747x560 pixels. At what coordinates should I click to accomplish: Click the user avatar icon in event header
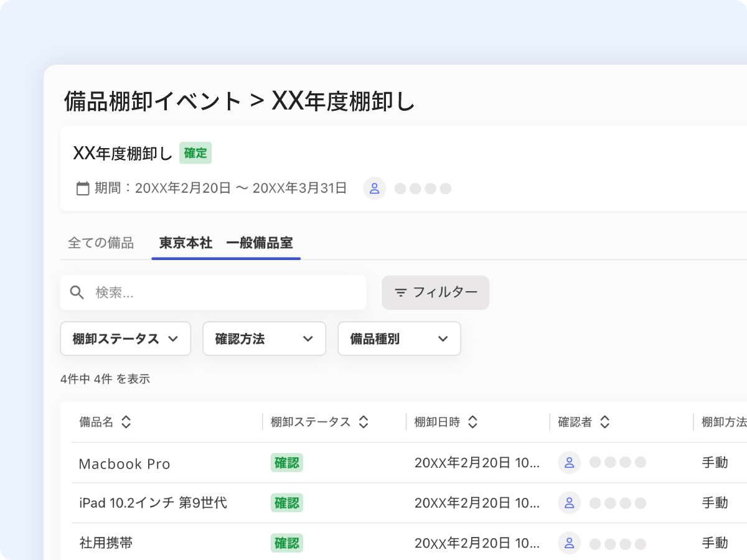[375, 189]
